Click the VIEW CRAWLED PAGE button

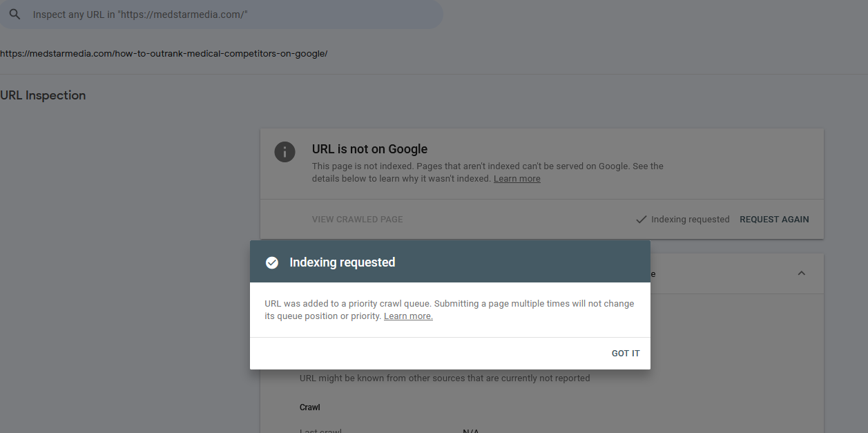pyautogui.click(x=357, y=220)
